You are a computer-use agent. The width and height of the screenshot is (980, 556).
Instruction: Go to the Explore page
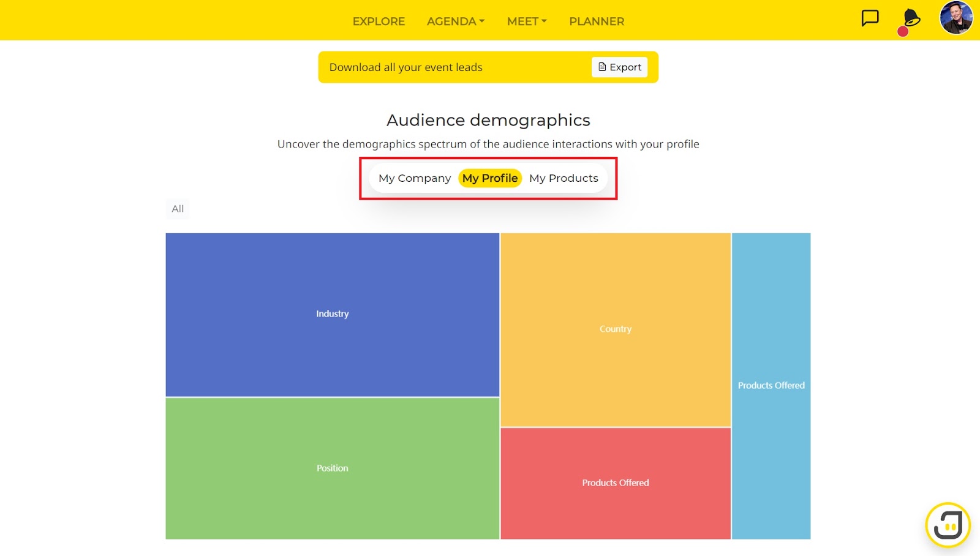379,21
